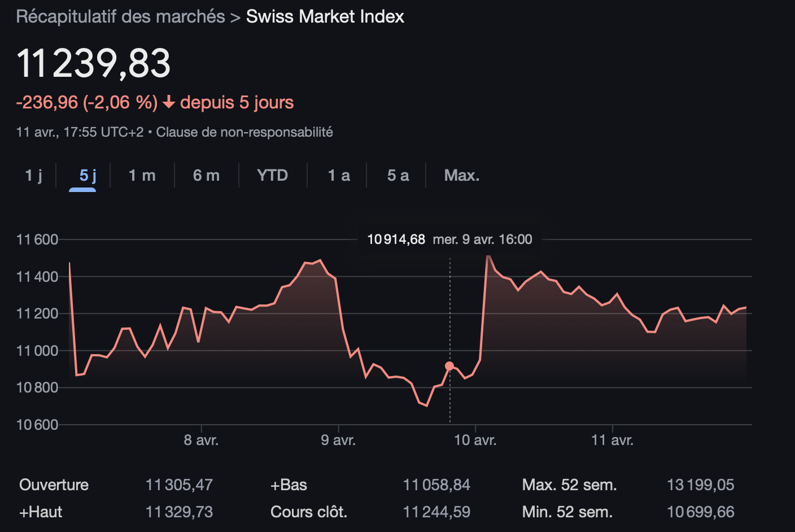Screen dimensions: 795x532
Task: Click the closing value 11 244,59
Action: (436, 512)
